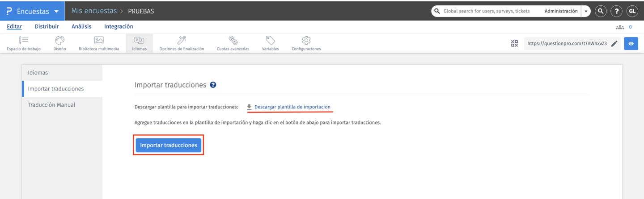Open the Variables tag tool
Viewport: 644px width, 199px height.
pyautogui.click(x=271, y=43)
